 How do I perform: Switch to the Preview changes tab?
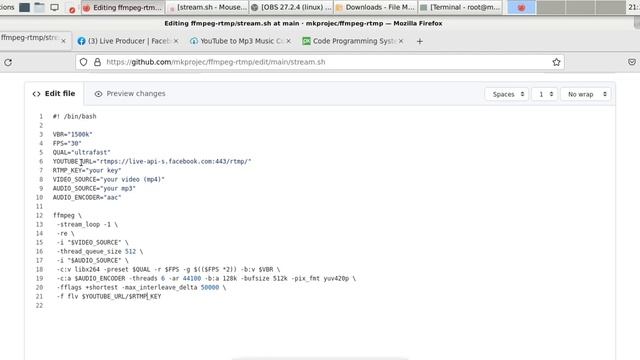point(130,93)
